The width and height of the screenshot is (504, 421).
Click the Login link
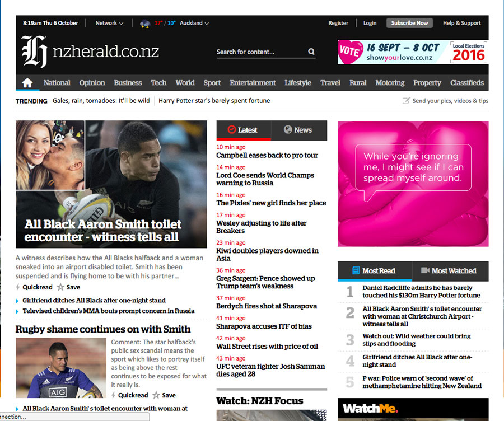pos(370,23)
